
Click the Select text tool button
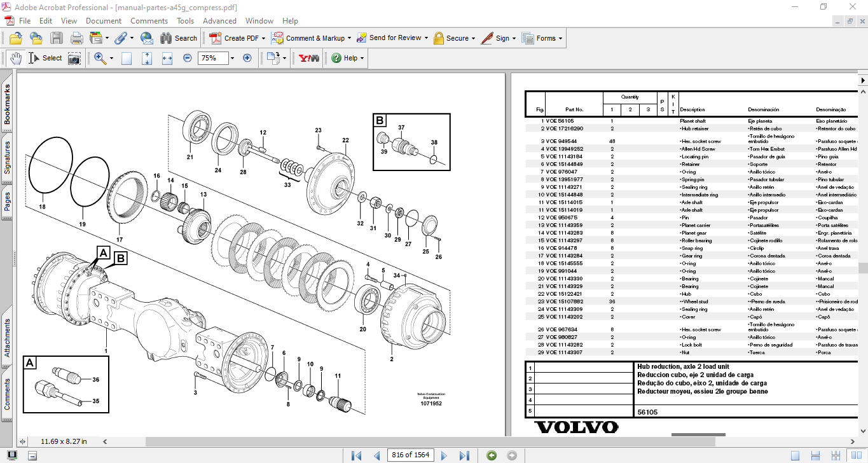pos(45,58)
